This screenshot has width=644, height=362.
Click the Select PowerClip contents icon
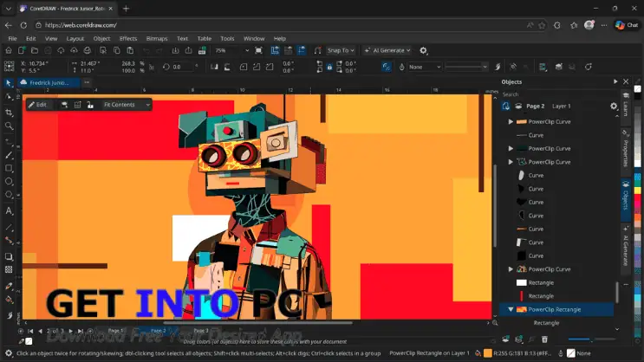[x=64, y=105]
